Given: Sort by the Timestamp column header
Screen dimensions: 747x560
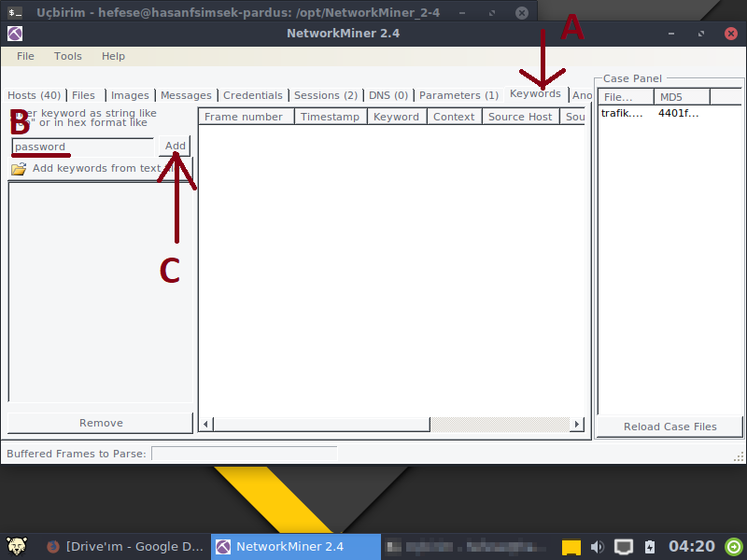Looking at the screenshot, I should tap(331, 117).
